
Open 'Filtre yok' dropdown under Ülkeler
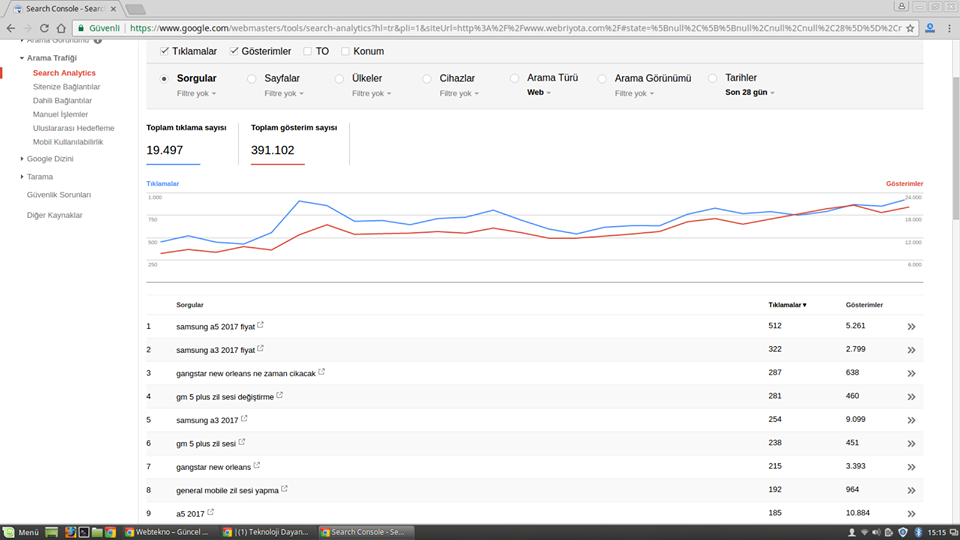click(x=371, y=94)
